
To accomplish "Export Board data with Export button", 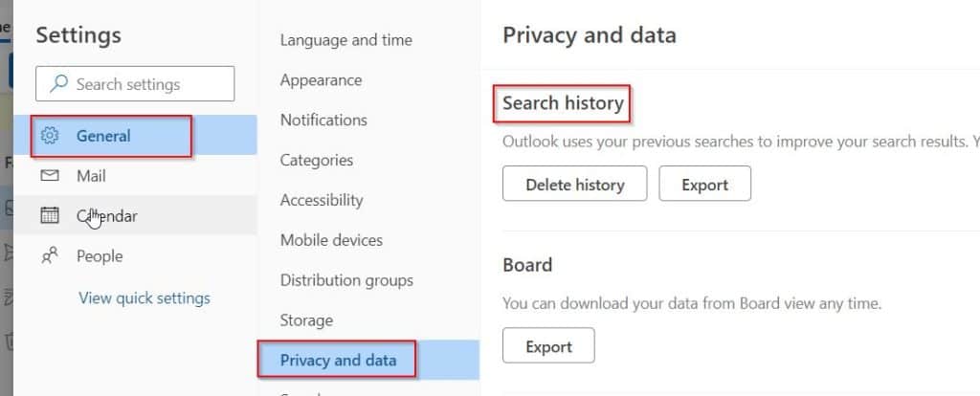I will pyautogui.click(x=548, y=345).
